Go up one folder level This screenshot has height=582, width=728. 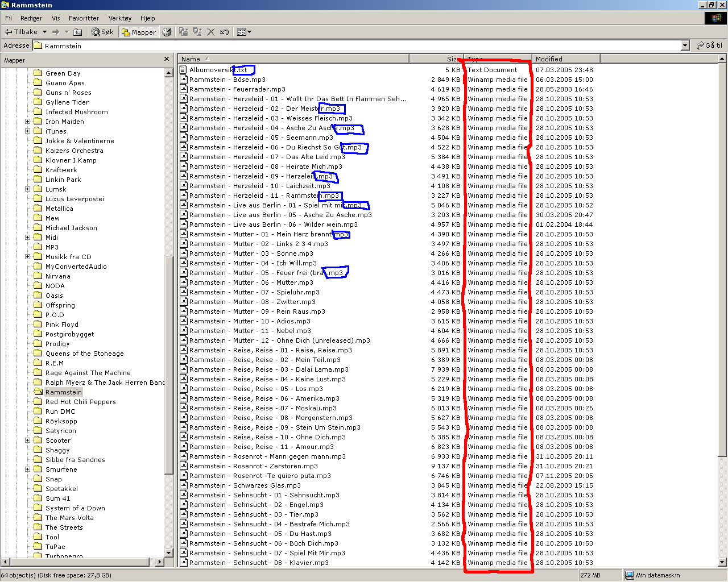(78, 32)
